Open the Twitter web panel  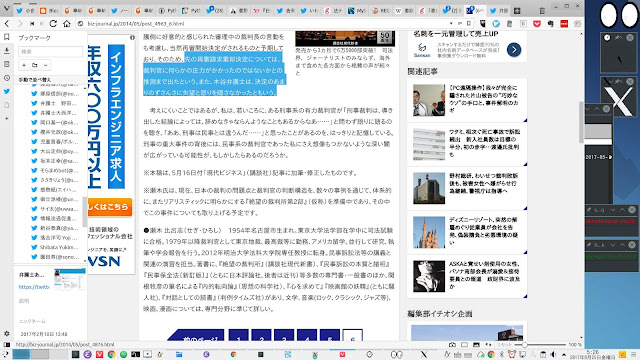[x=7, y=91]
